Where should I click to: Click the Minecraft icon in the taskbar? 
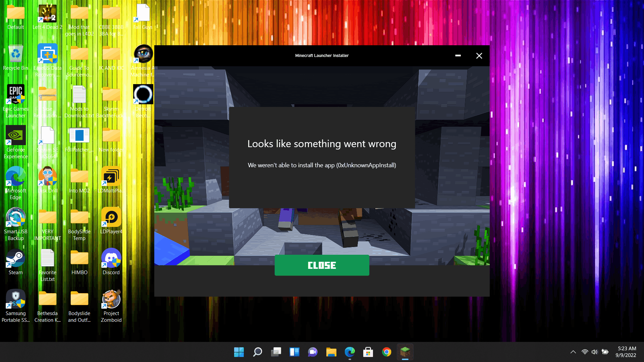click(405, 352)
